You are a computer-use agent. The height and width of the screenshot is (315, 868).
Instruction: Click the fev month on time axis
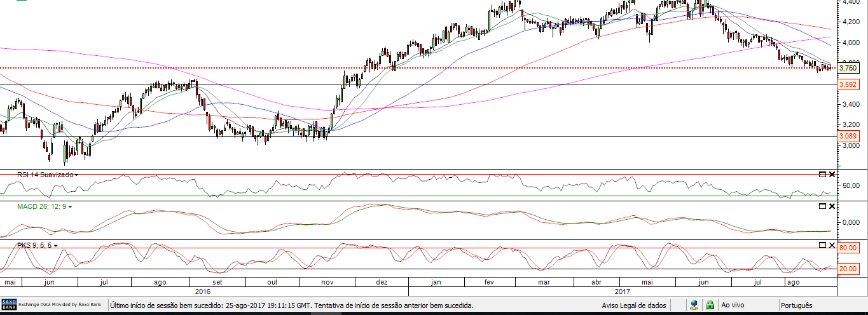489,281
